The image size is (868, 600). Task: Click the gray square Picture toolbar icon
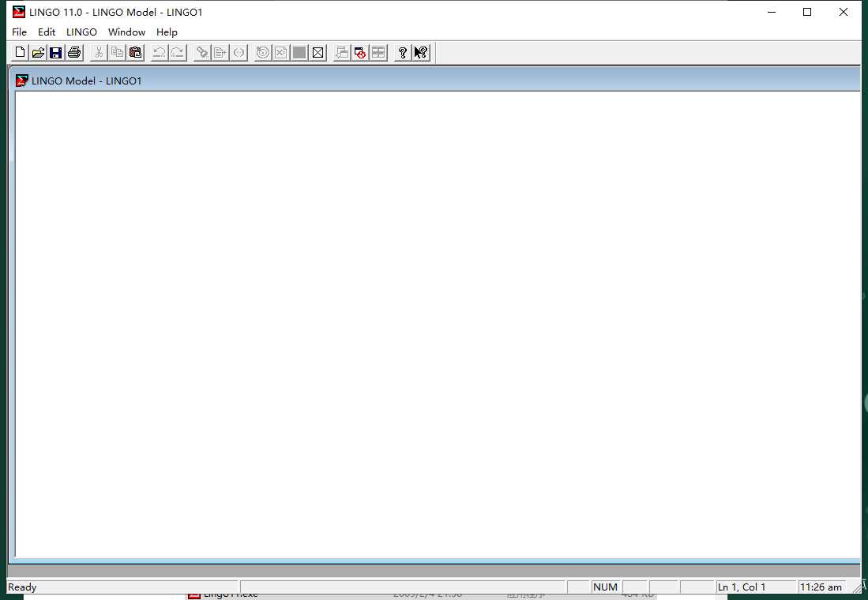[x=299, y=53]
